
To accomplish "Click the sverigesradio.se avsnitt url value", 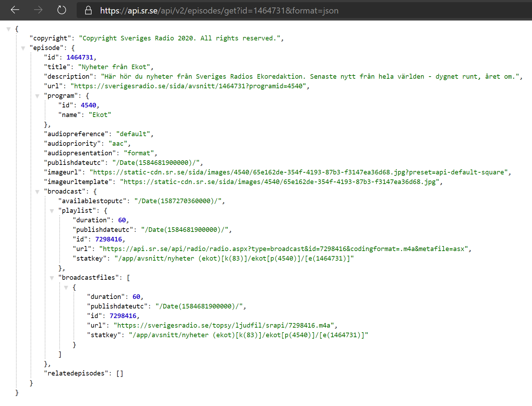I will coord(188,86).
